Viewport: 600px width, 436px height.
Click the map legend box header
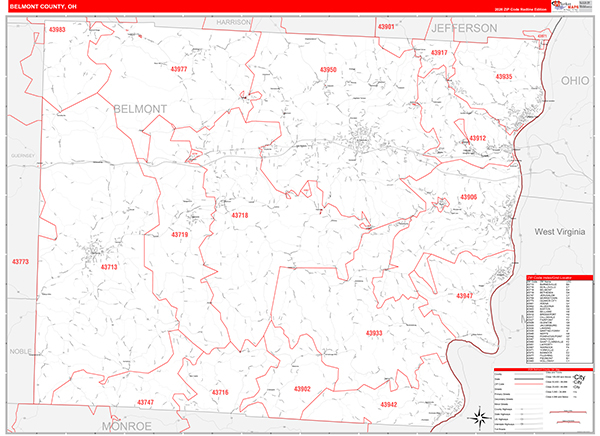[543, 369]
